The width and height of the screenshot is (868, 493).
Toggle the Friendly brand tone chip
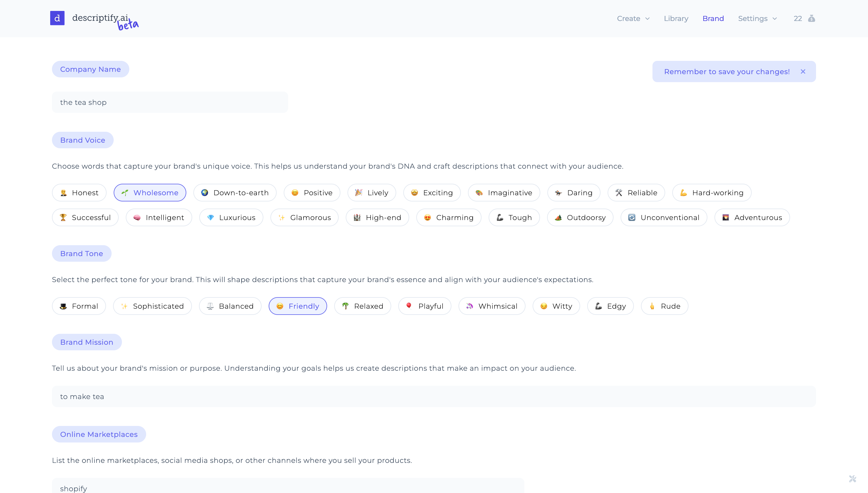point(298,306)
